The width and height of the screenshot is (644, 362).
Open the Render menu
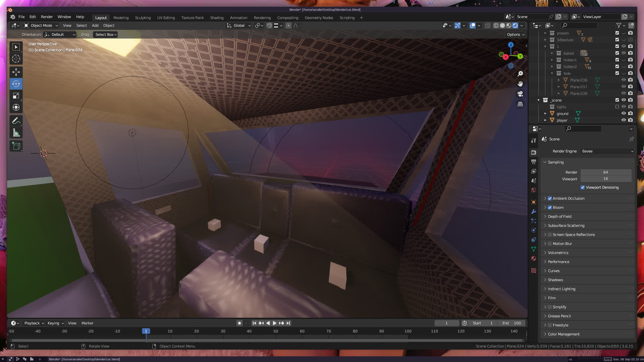pos(47,17)
